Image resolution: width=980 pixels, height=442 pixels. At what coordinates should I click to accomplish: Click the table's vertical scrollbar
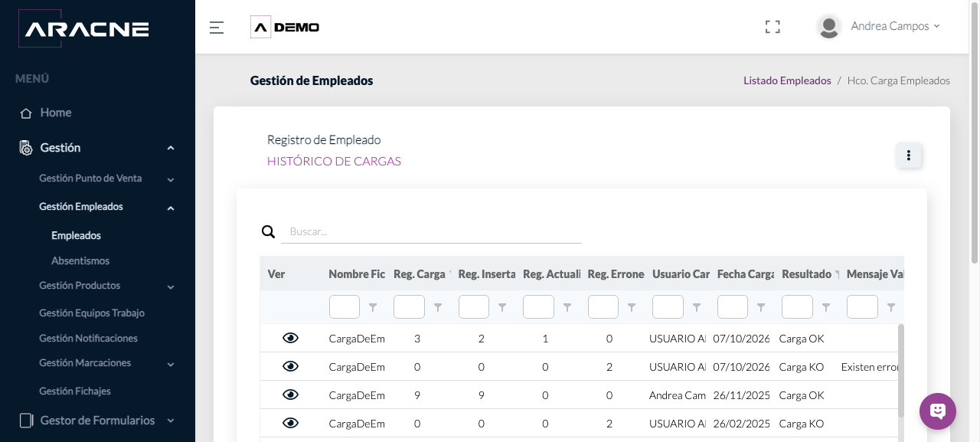click(x=901, y=371)
